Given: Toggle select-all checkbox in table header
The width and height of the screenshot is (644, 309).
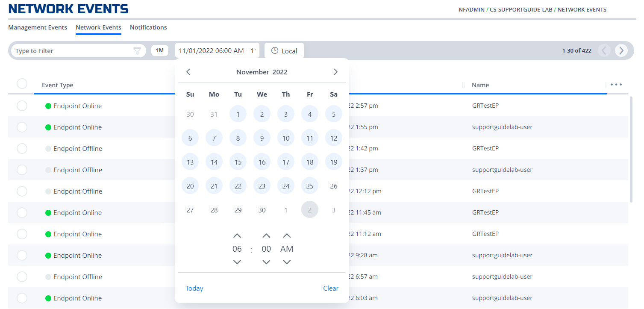Looking at the screenshot, I should pos(22,84).
